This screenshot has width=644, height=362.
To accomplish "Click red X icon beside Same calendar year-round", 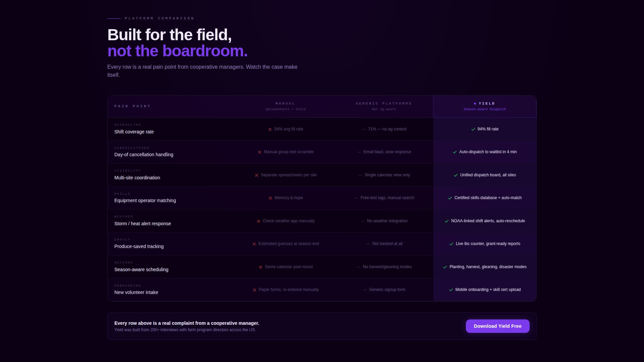I will coord(261,267).
